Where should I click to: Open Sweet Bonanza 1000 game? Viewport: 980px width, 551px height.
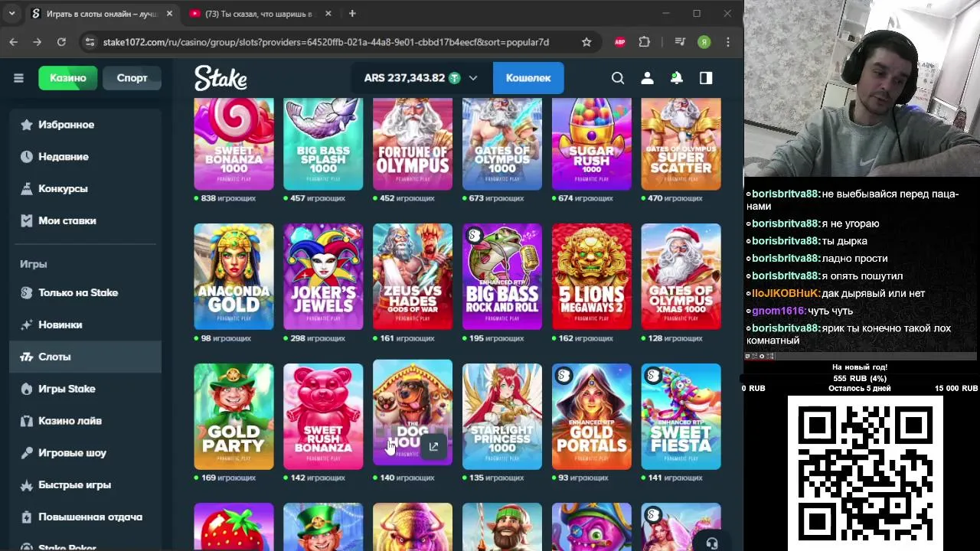234,144
